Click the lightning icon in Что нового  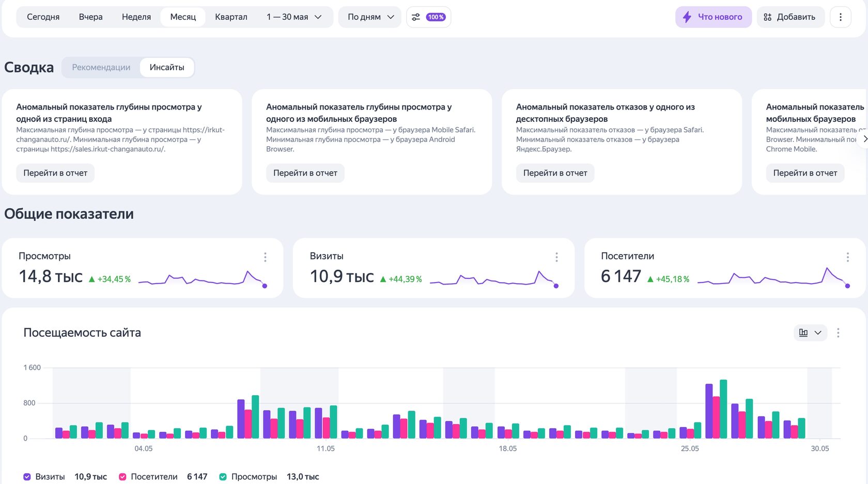(687, 17)
